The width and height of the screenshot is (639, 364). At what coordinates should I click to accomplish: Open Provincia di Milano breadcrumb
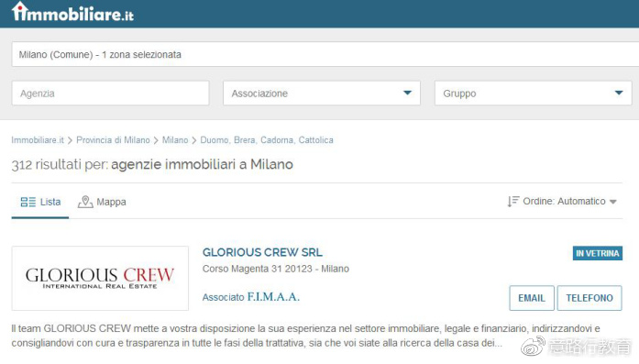coord(113,139)
